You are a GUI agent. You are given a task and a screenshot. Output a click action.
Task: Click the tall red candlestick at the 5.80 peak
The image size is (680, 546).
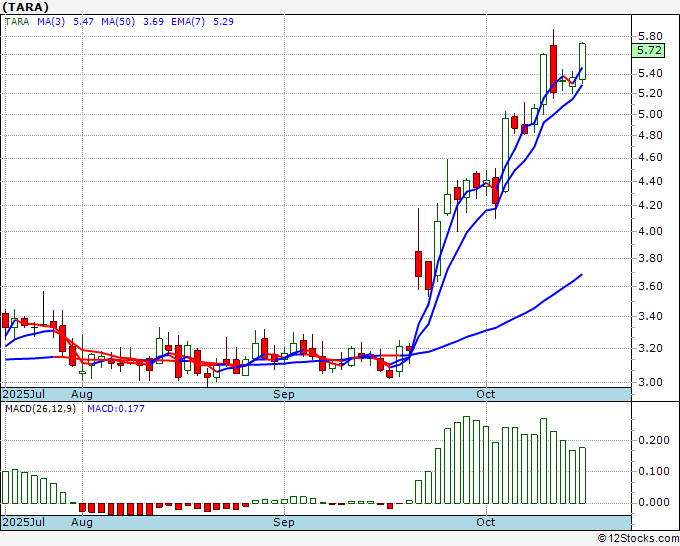click(x=553, y=69)
